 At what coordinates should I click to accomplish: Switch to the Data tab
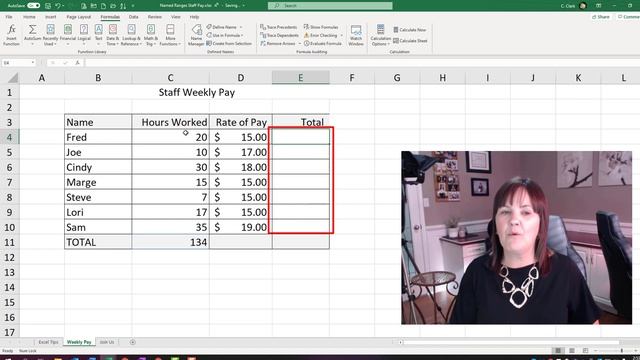[133, 17]
